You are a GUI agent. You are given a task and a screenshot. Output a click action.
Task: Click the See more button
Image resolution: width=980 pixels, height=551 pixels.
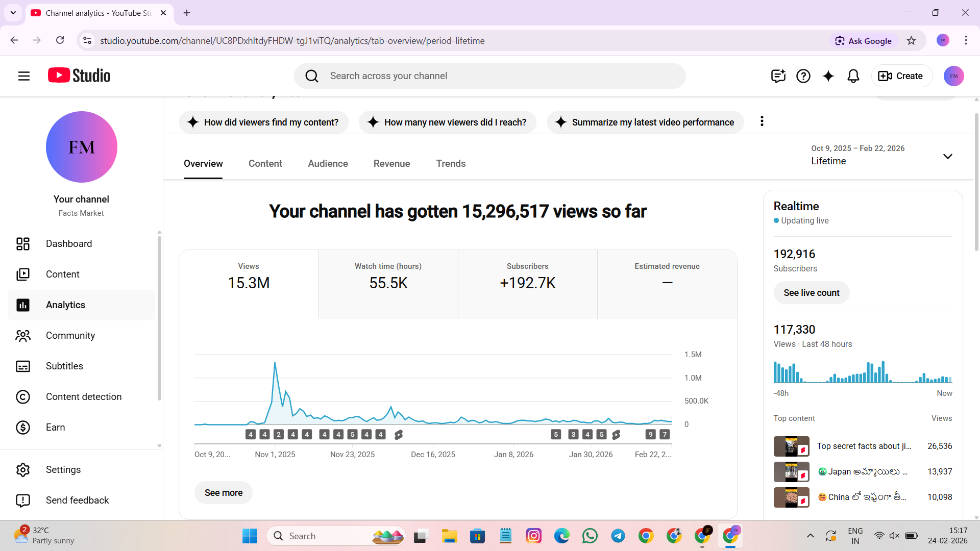[x=224, y=493]
